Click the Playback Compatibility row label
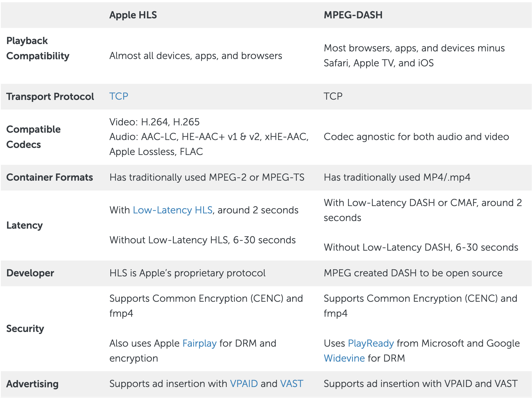532x398 pixels. point(38,48)
